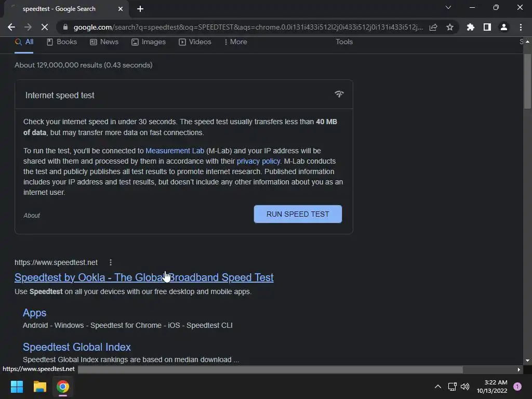The width and height of the screenshot is (532, 399).
Task: Click scrollbar down arrow
Action: (527, 361)
